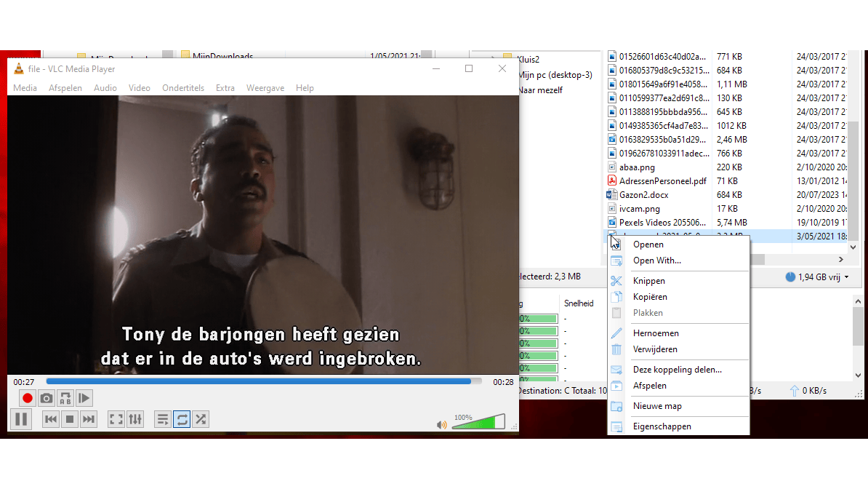868x489 pixels.
Task: Toggle random shuffle playback
Action: tap(201, 419)
